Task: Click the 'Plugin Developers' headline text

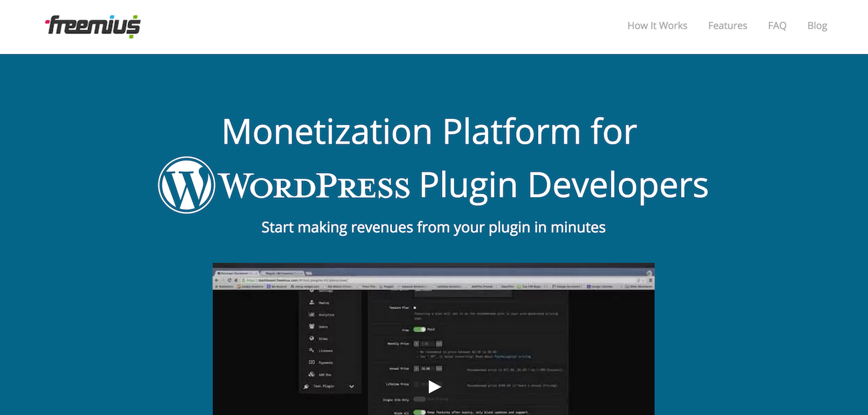Action: 564,187
